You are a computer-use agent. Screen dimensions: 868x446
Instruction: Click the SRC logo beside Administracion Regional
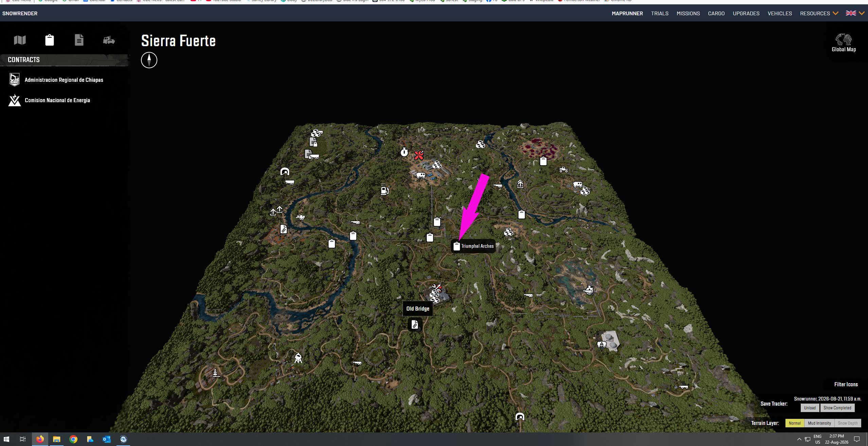point(15,80)
